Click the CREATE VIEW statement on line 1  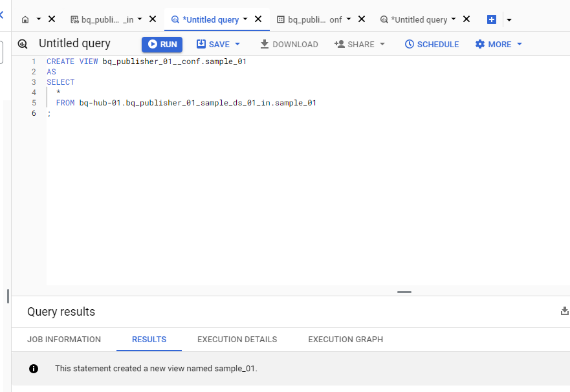(x=146, y=61)
